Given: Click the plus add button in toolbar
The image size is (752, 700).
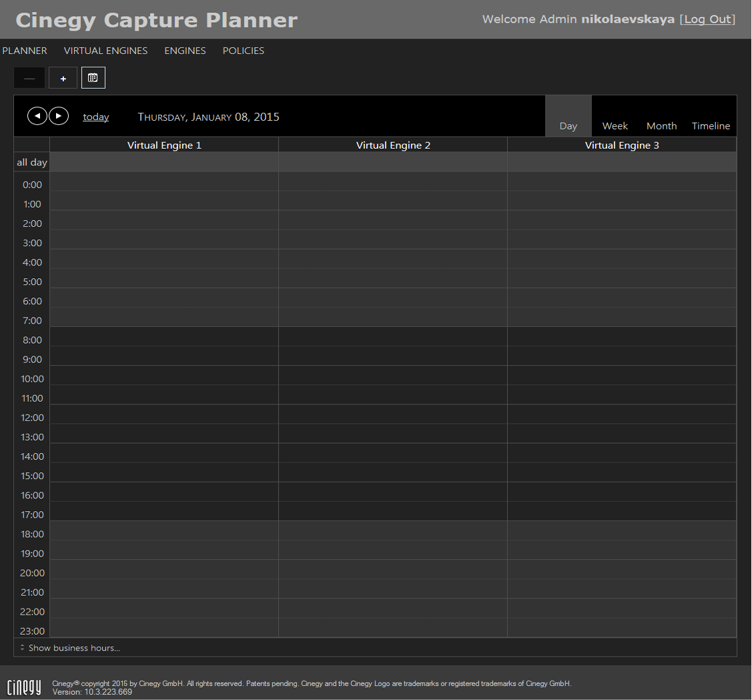Looking at the screenshot, I should (63, 78).
